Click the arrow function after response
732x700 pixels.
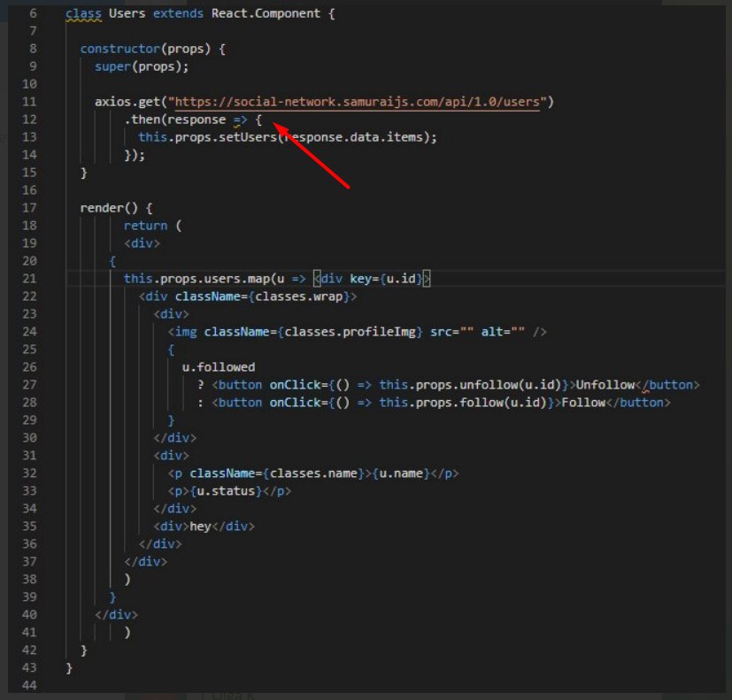click(240, 120)
